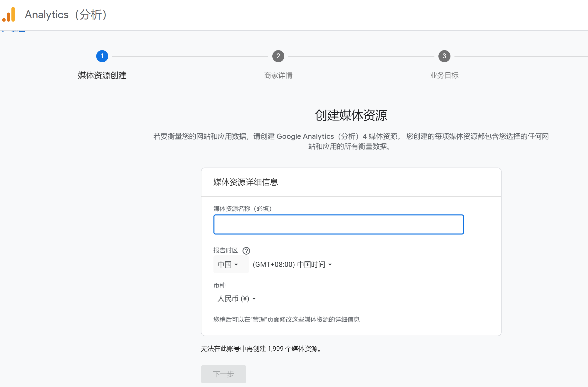The image size is (588, 387).
Task: Click the 创建媒体资源 heading
Action: (351, 115)
